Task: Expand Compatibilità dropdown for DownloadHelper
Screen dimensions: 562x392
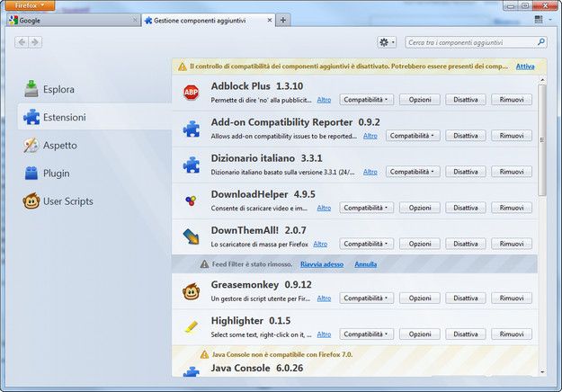Action: coord(366,208)
